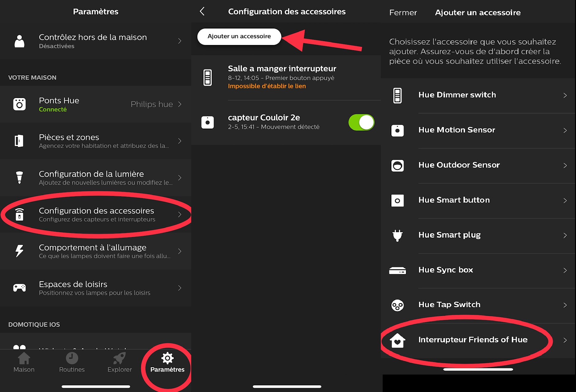Open Pièces et zones chevron
The height and width of the screenshot is (392, 576).
click(180, 141)
